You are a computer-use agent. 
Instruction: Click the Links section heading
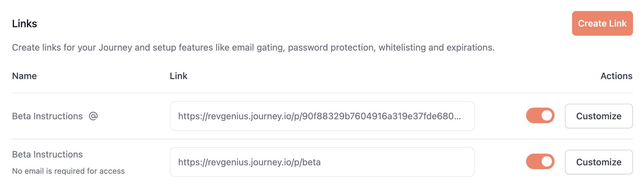(x=25, y=24)
